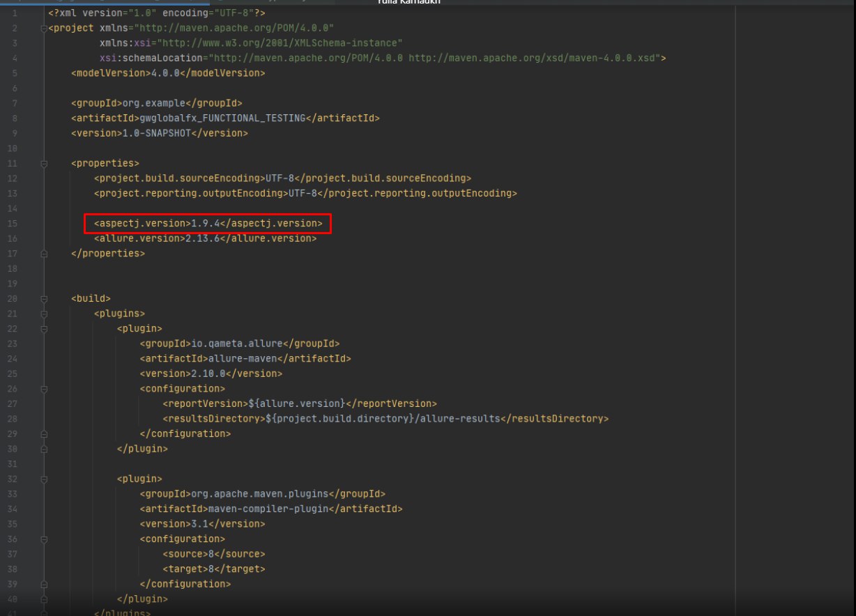Viewport: 856px width, 616px height.
Task: Click the resultsDirectory allure-results line
Action: 385,419
